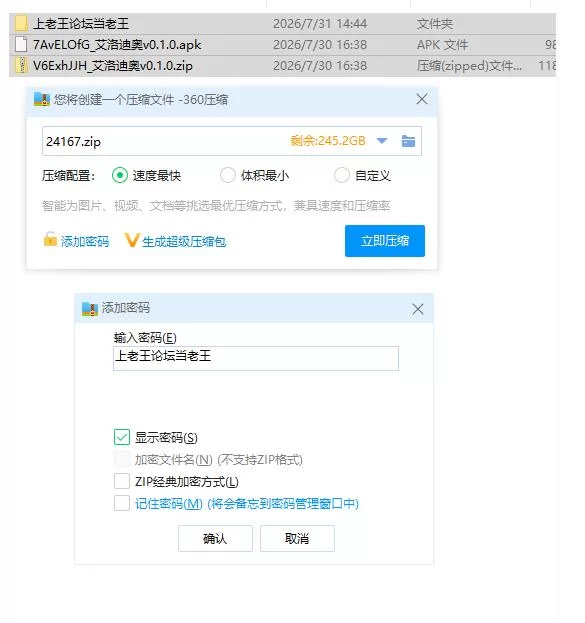
Task: Click the lock icon next to 添加密码
Action: point(50,240)
